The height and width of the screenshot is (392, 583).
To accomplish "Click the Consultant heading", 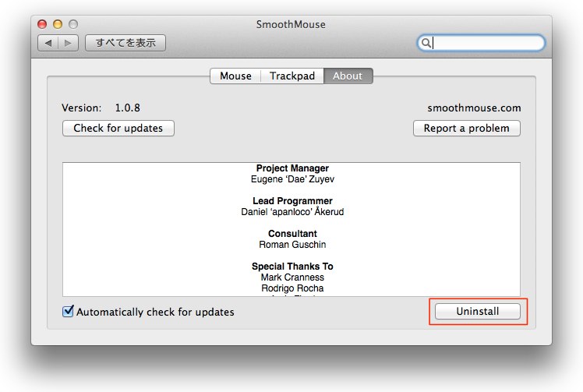I will [x=292, y=234].
